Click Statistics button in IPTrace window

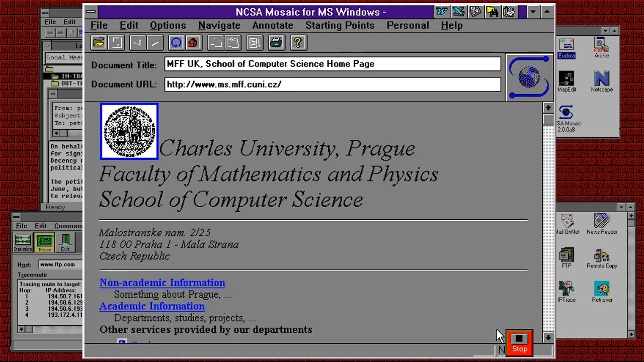point(23,242)
